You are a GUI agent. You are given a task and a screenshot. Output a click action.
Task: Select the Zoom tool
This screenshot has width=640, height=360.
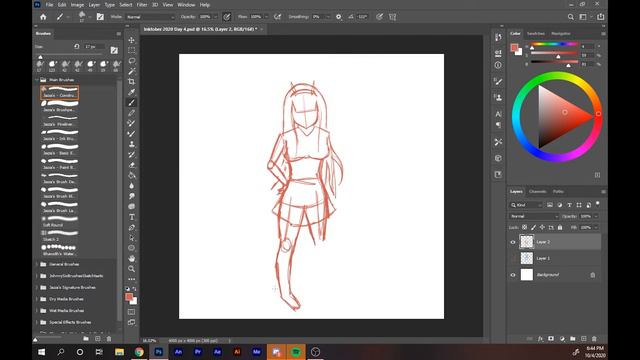tap(131, 269)
